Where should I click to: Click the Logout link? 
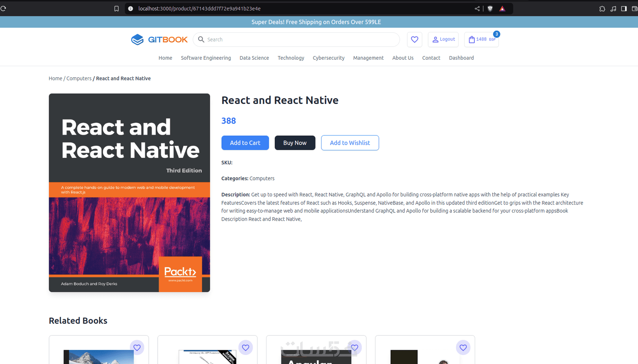(447, 39)
